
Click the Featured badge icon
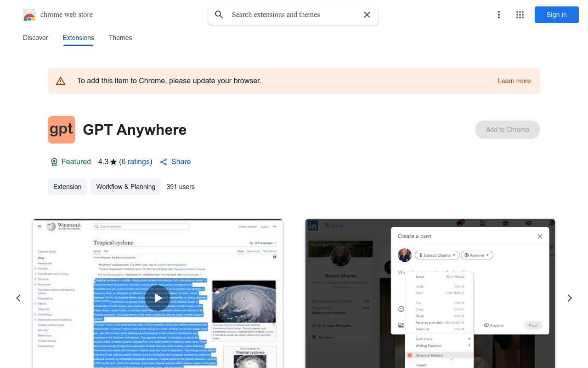tap(54, 162)
